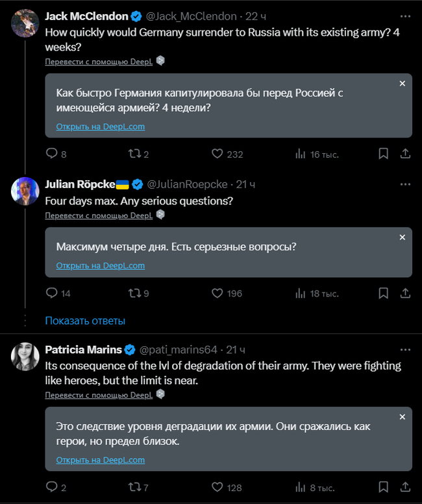Expand replies with Показать ответы
The width and height of the screenshot is (422, 504).
[x=85, y=320]
